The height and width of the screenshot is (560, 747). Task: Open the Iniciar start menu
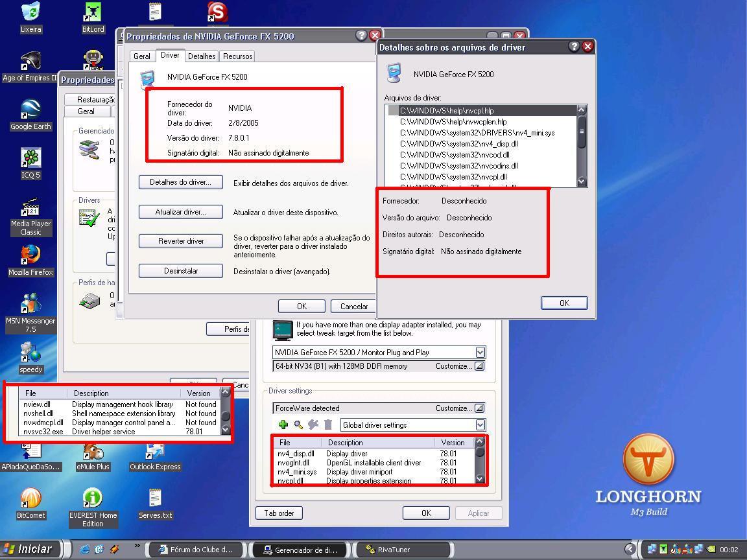(30, 549)
